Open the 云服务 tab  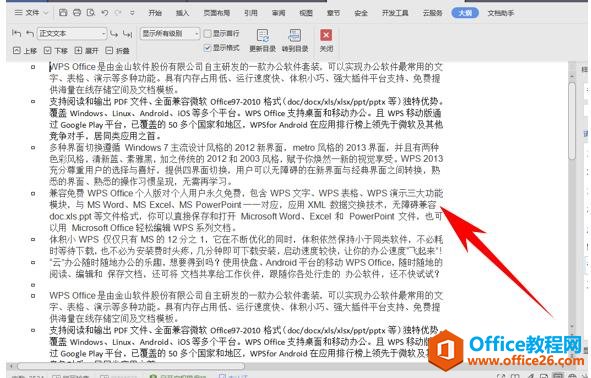pyautogui.click(x=432, y=13)
